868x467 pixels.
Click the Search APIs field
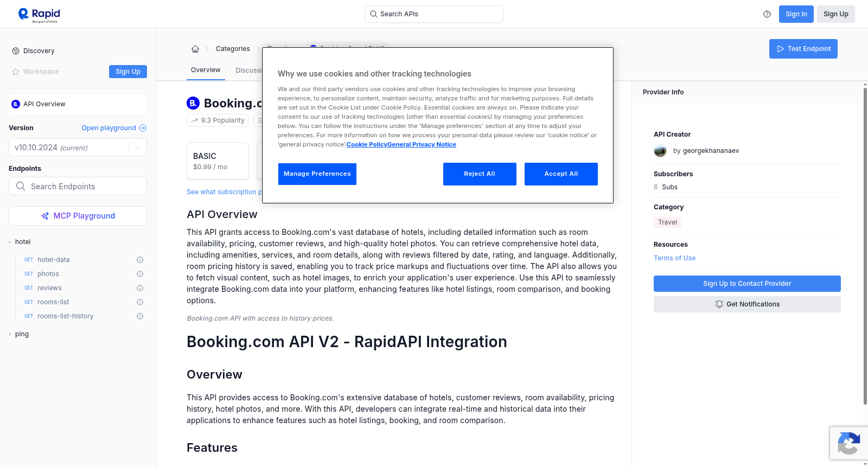coord(434,14)
